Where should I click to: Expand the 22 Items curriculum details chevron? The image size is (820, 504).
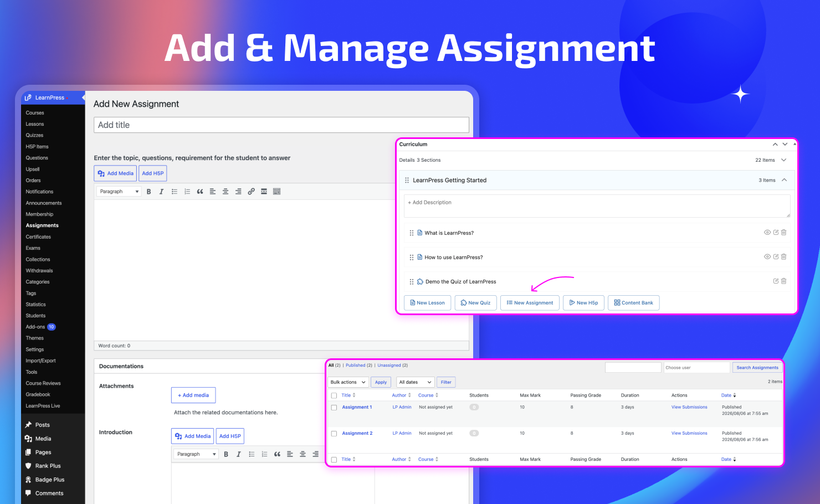click(x=783, y=160)
